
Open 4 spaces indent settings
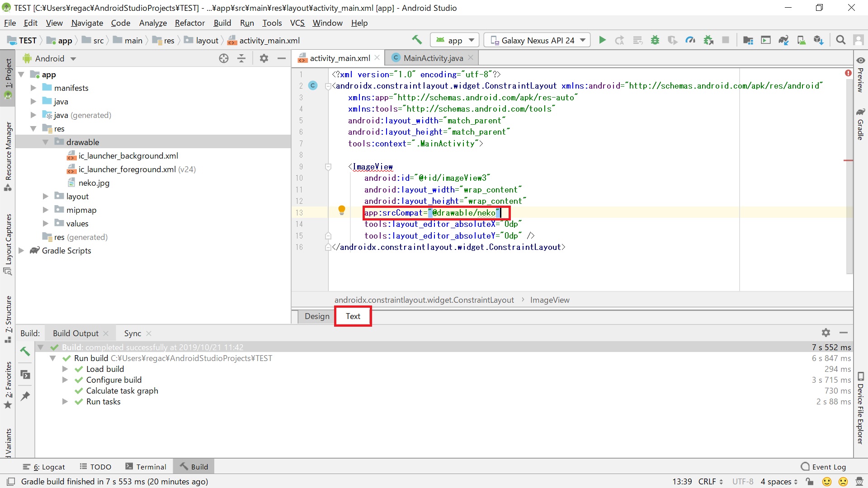tap(779, 482)
